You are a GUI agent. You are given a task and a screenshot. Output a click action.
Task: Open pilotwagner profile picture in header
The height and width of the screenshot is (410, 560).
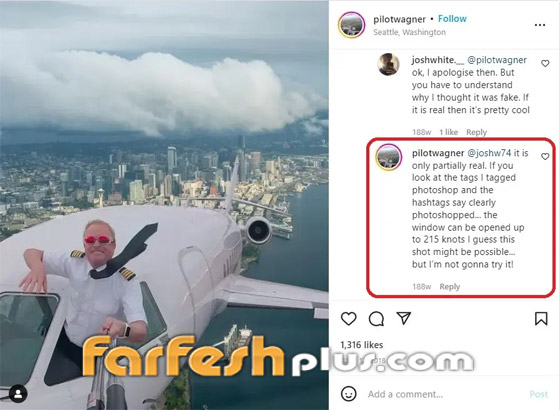351,25
